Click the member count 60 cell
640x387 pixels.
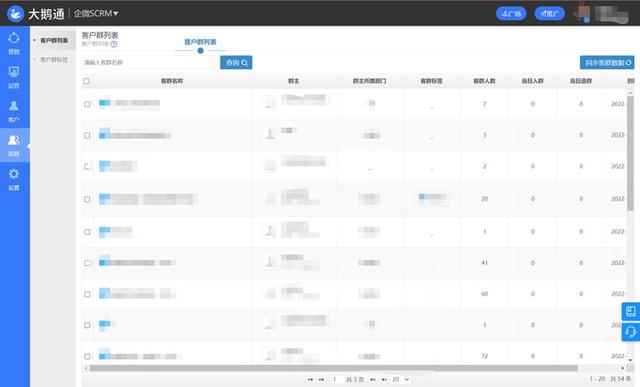pos(484,294)
